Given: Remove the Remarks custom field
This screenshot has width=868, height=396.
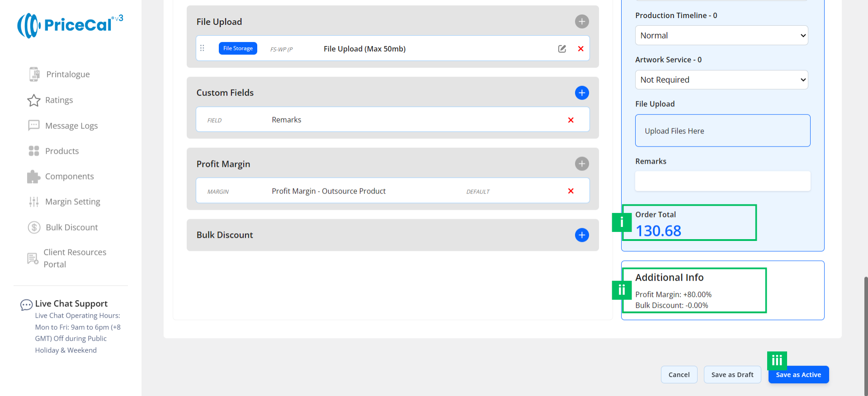Looking at the screenshot, I should (571, 120).
